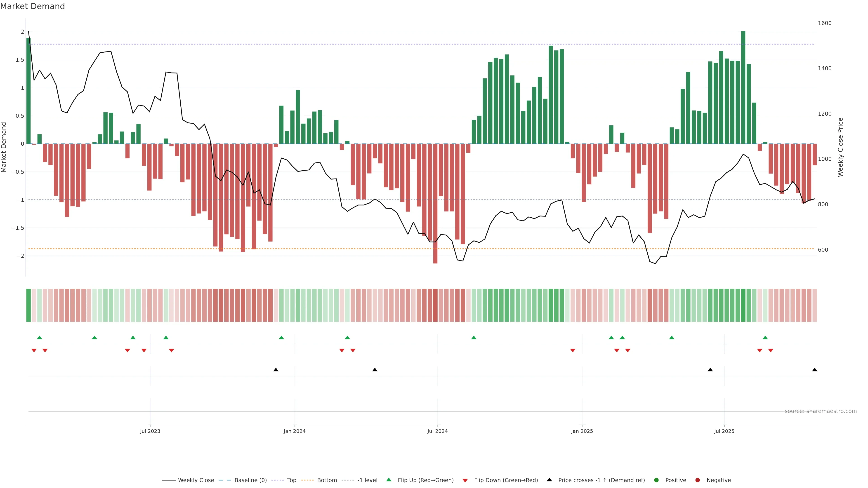The width and height of the screenshot is (868, 488).
Task: Toggle Weekly Close line in legend
Action: point(196,480)
